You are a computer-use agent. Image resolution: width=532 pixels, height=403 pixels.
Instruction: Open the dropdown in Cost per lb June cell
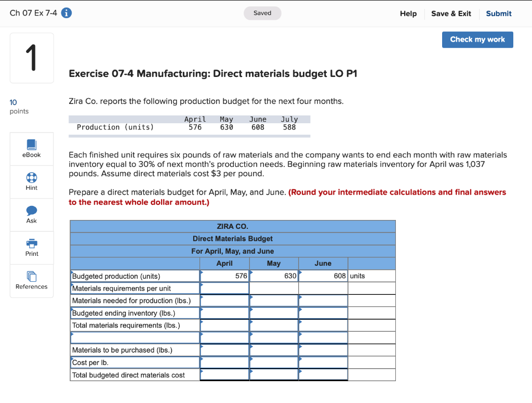[x=300, y=362]
